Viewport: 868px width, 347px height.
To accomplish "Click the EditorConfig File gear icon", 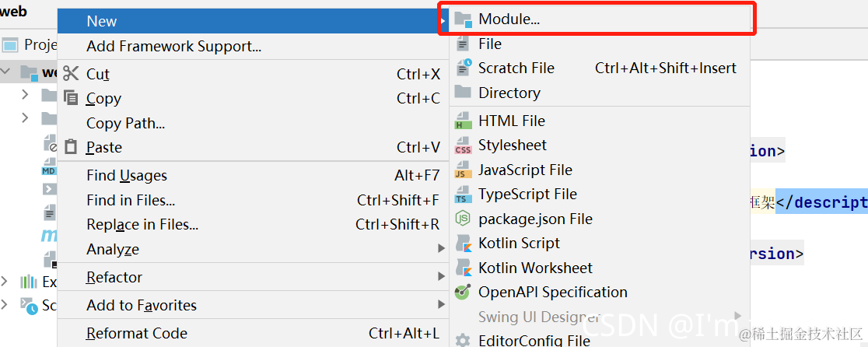I will click(x=462, y=339).
